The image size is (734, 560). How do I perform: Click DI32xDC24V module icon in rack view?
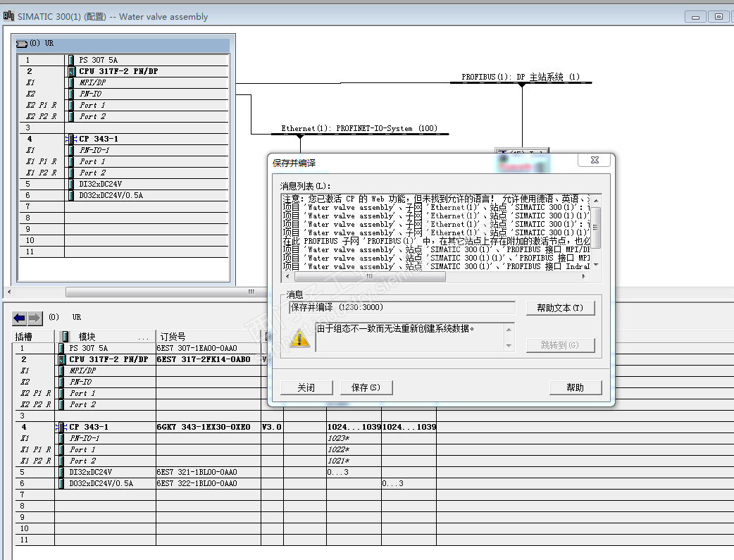[71, 184]
